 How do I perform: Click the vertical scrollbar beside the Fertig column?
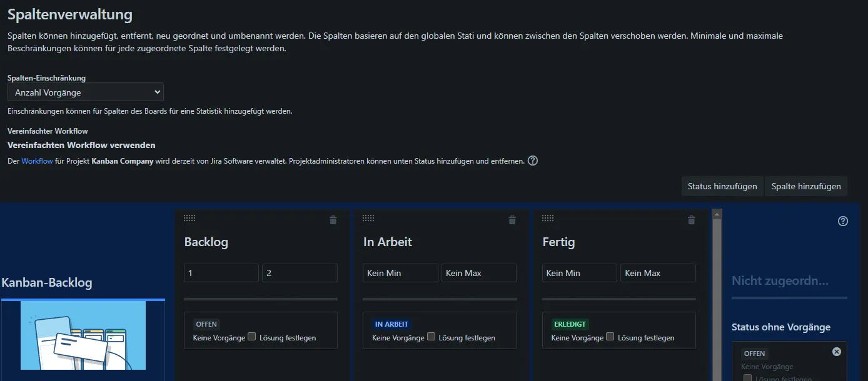click(717, 300)
